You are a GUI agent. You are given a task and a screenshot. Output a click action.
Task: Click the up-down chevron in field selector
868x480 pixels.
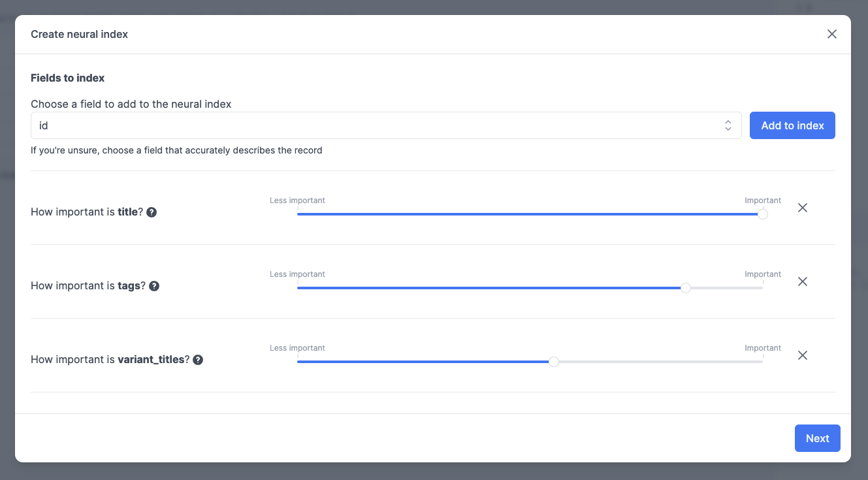[728, 125]
